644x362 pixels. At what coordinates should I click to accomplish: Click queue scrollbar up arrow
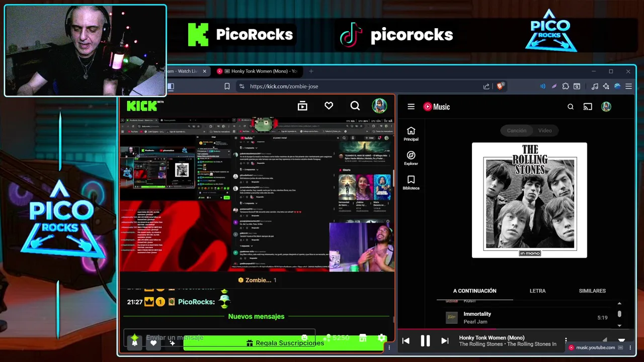click(x=619, y=304)
